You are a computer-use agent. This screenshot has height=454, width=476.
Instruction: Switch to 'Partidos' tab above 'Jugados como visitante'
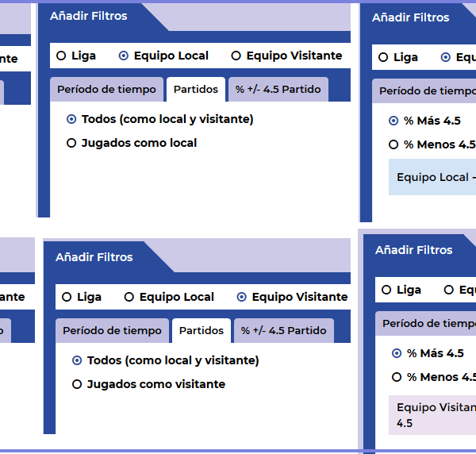[x=202, y=331]
